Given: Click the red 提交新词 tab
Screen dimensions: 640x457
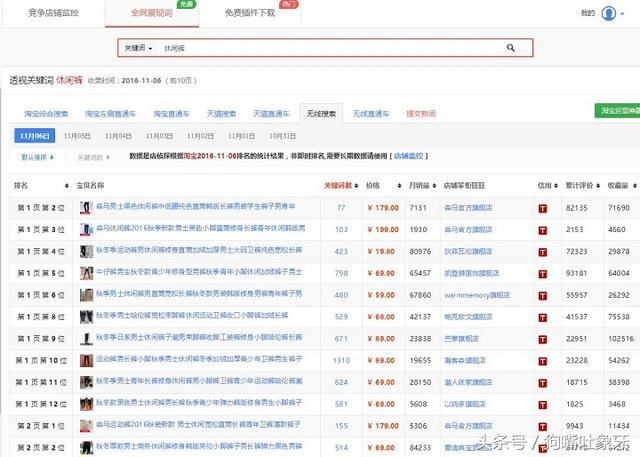Looking at the screenshot, I should coord(421,114).
